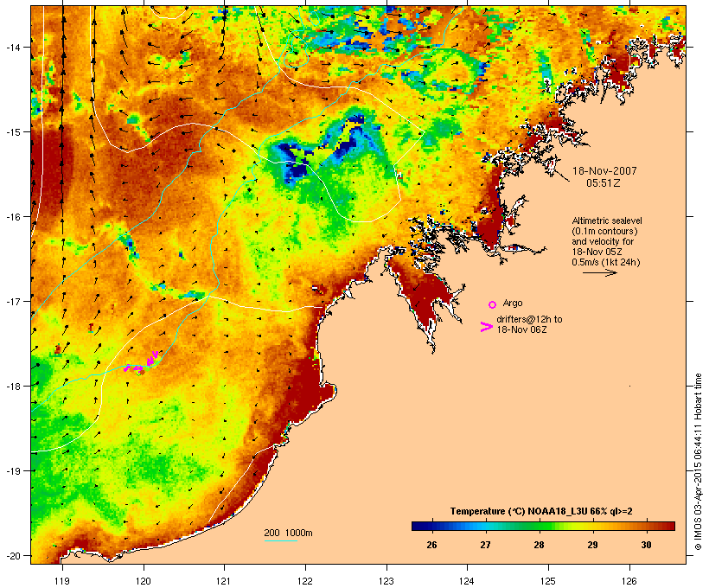
Task: Click the dark blue cold-water patch near 15.5S 122E
Action: (x=297, y=171)
